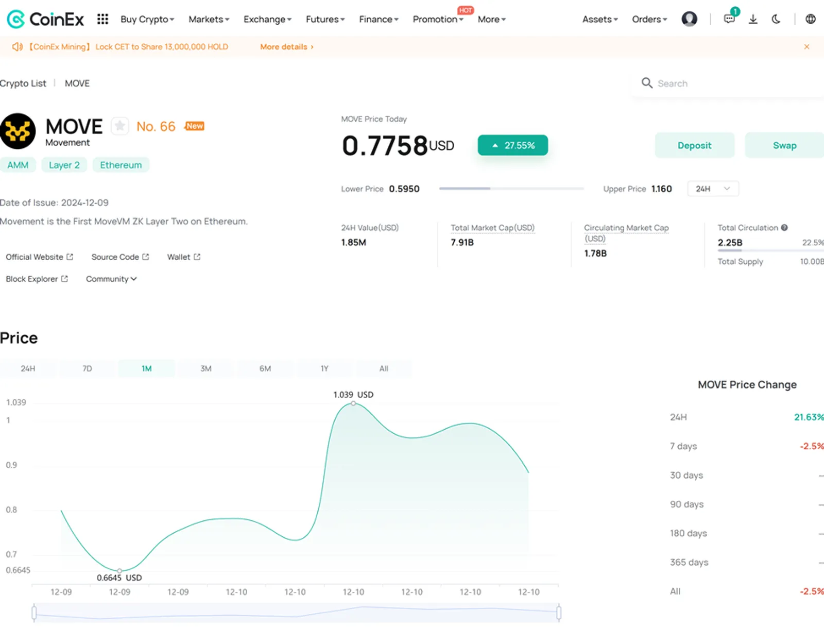Image resolution: width=824 pixels, height=644 pixels.
Task: Select the 7D chart tab
Action: tap(87, 368)
